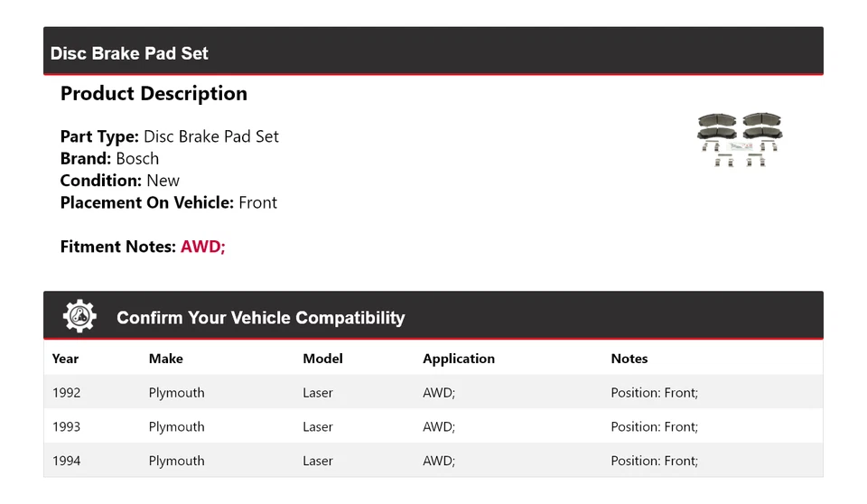This screenshot has width=867, height=504.
Task: Click the Brand: Bosch text
Action: coord(109,159)
